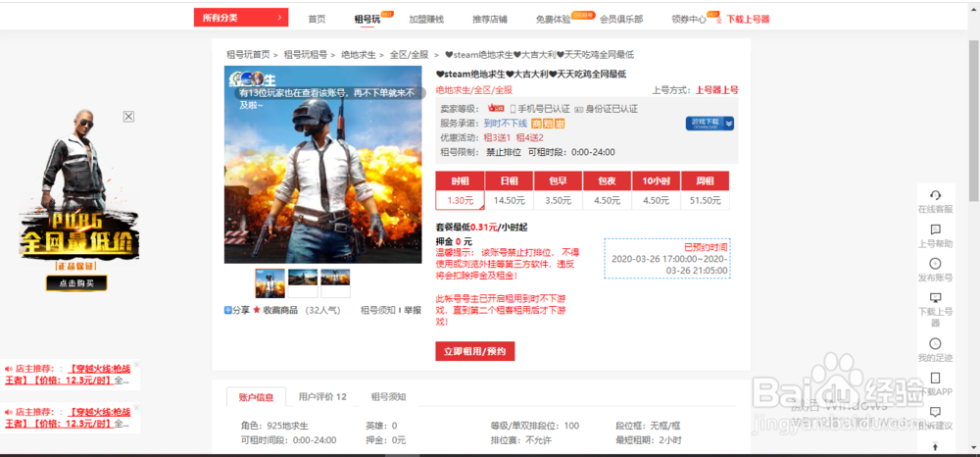Close the second 店主推荐 notice

(137, 406)
